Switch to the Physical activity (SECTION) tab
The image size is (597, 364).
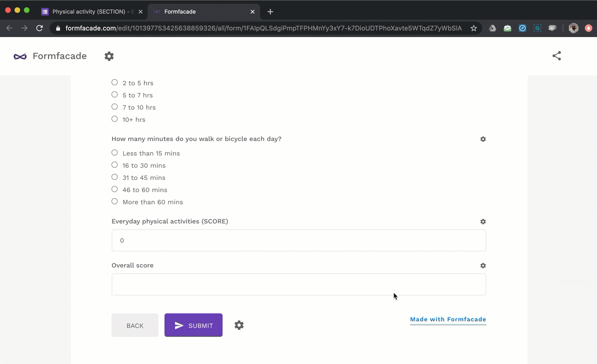point(89,12)
